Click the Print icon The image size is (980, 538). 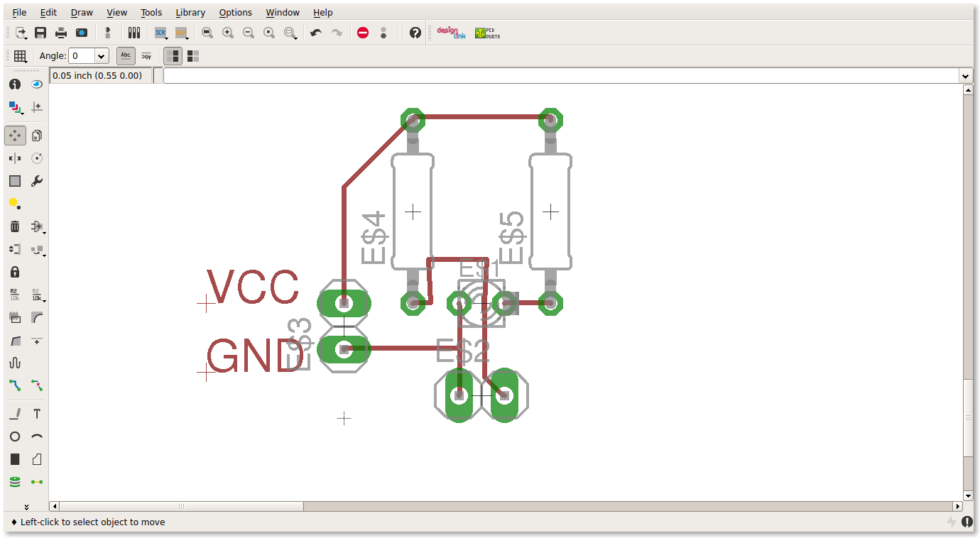point(61,33)
